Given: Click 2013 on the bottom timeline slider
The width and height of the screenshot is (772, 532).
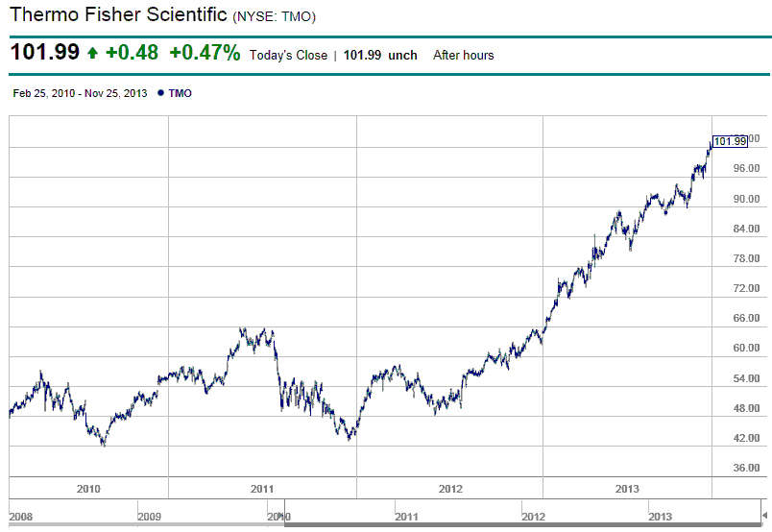Looking at the screenshot, I should [660, 517].
